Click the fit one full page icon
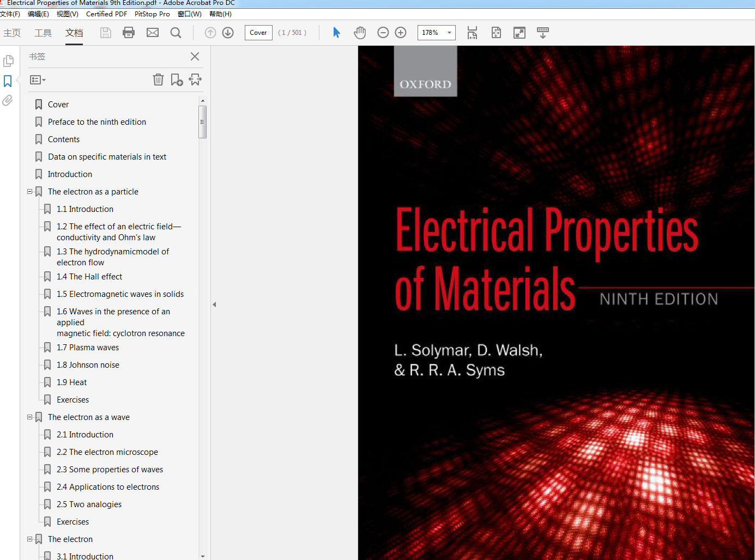The width and height of the screenshot is (755, 560). click(x=496, y=33)
